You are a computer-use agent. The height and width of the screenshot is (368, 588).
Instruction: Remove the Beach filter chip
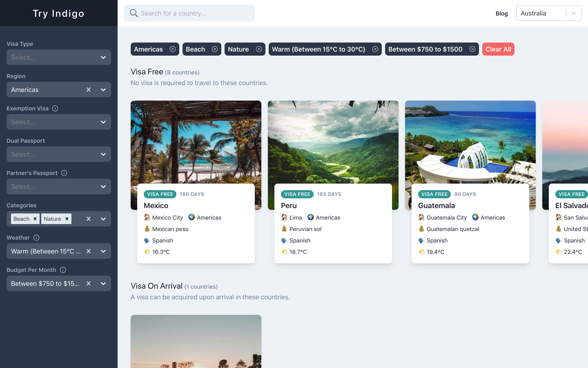click(x=215, y=49)
